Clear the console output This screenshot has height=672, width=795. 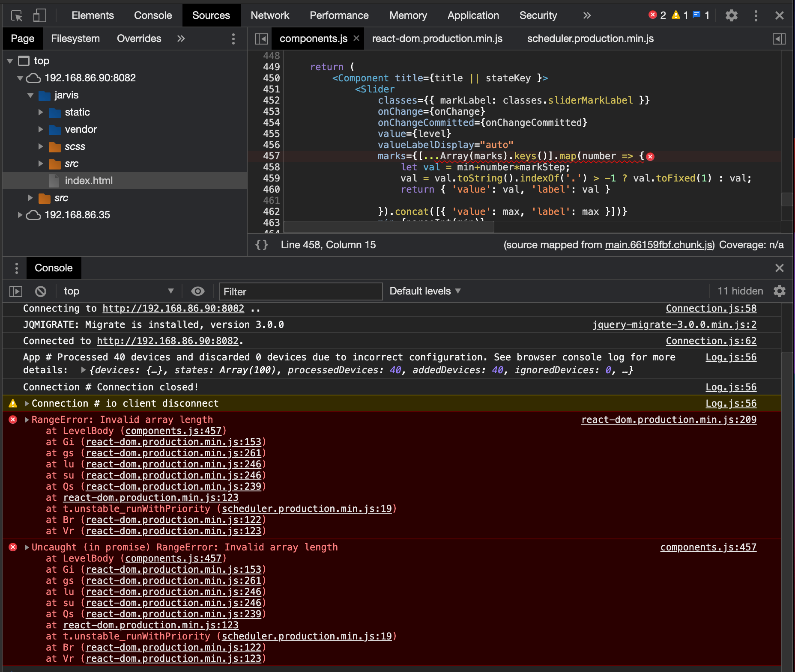point(41,291)
